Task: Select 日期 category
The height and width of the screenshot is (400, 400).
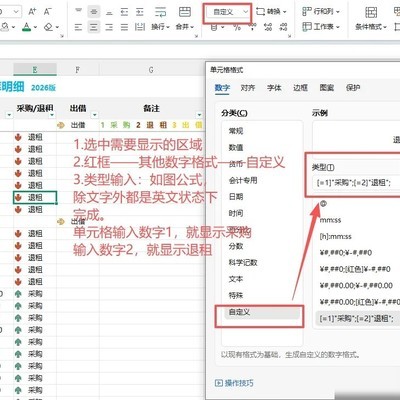Action: [x=236, y=197]
